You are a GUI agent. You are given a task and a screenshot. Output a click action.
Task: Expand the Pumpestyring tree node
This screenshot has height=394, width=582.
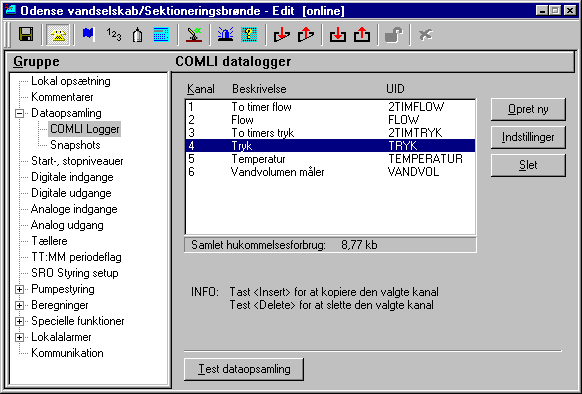[x=20, y=289]
